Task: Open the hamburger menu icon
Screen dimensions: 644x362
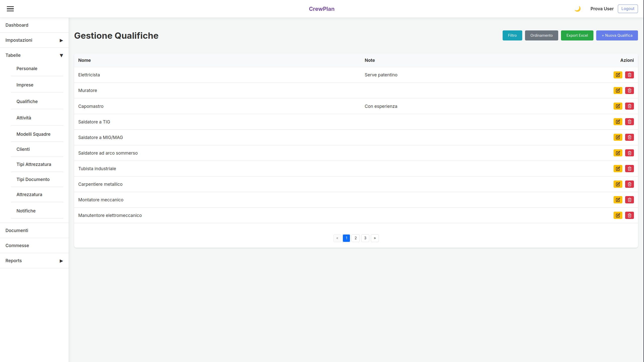Action: pyautogui.click(x=10, y=9)
